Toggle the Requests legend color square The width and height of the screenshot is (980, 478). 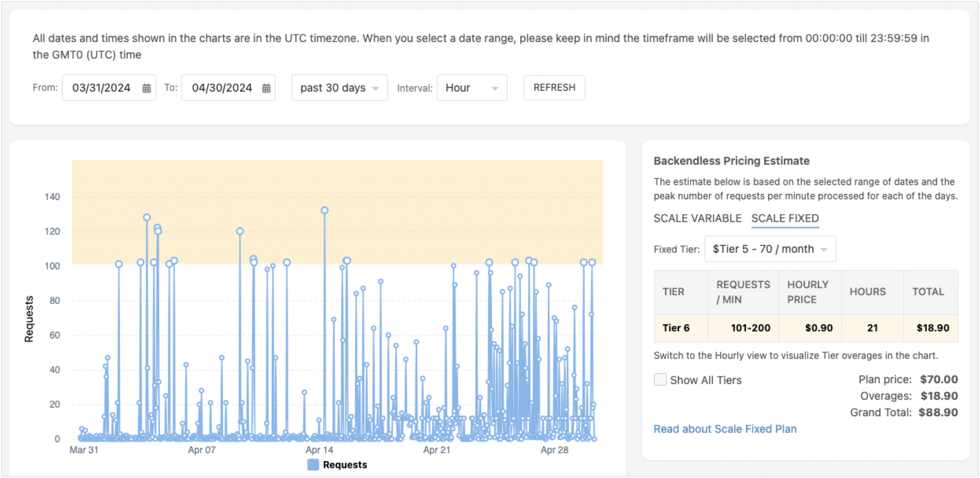click(x=313, y=465)
